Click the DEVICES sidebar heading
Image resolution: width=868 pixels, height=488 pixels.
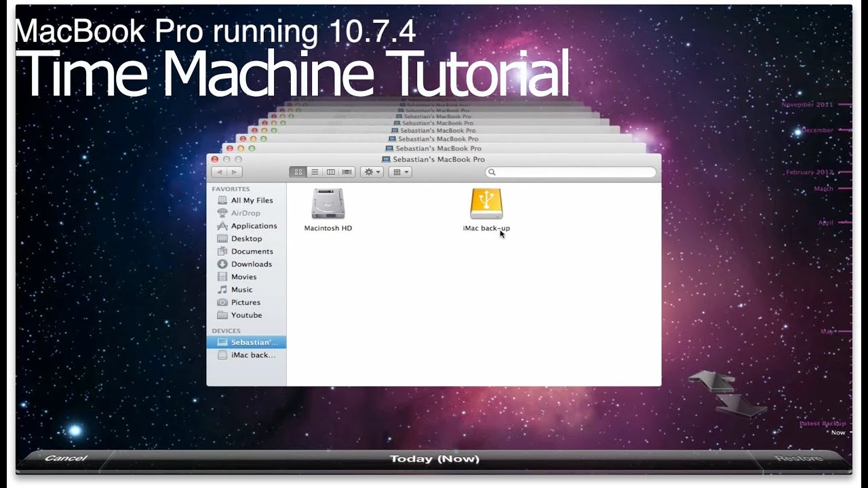point(226,331)
